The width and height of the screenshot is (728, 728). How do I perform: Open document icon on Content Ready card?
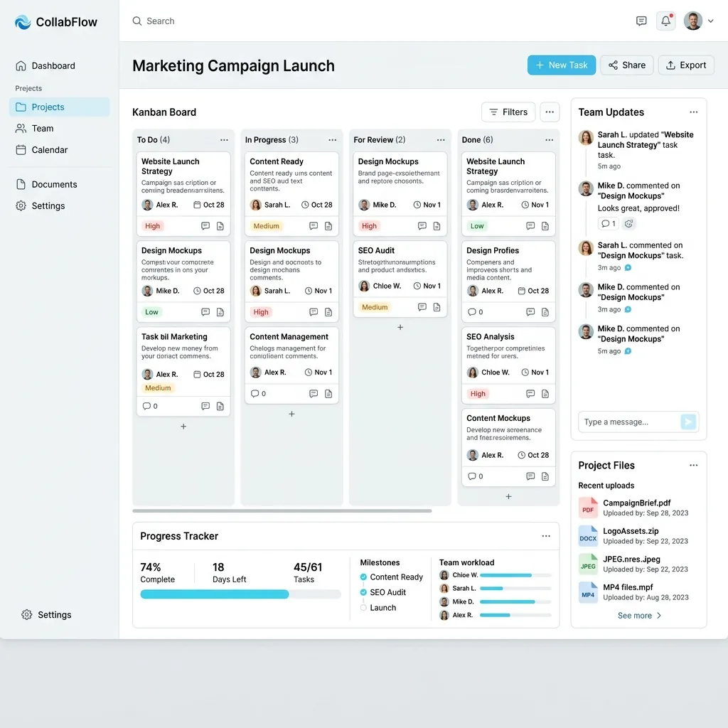pyautogui.click(x=328, y=225)
